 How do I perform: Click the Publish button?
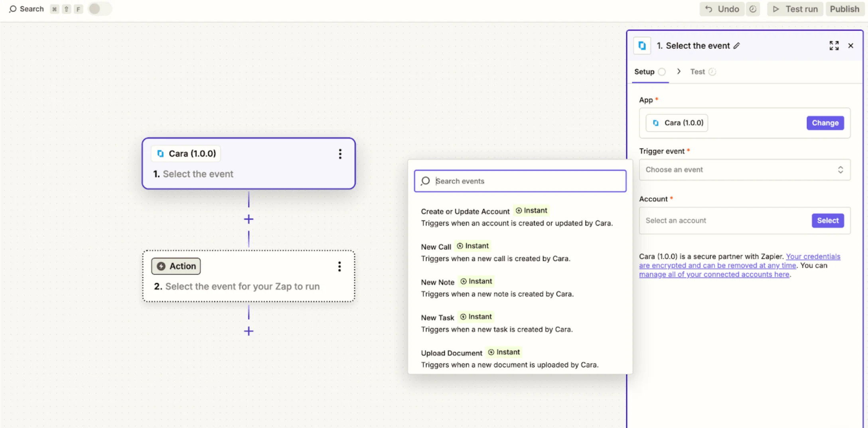(x=844, y=9)
